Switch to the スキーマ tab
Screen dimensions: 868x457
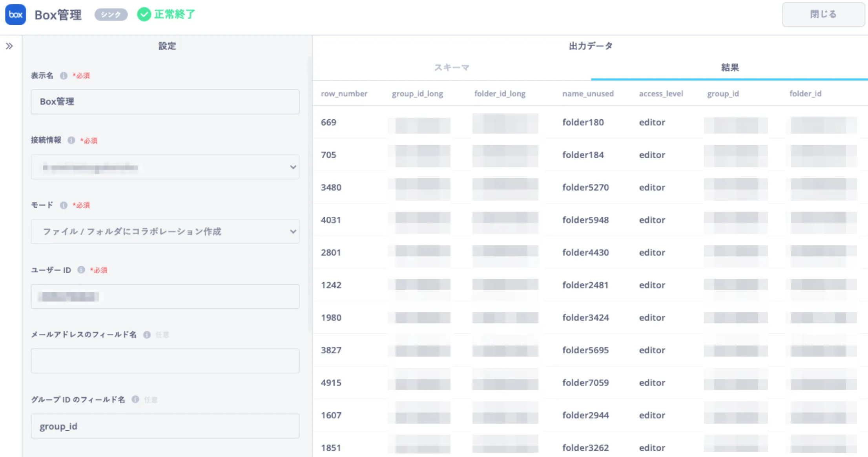452,68
